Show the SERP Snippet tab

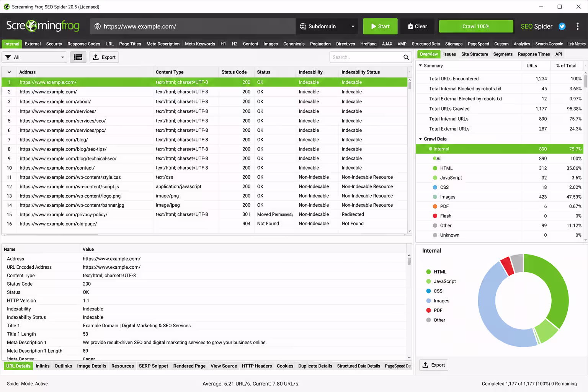[x=154, y=366]
